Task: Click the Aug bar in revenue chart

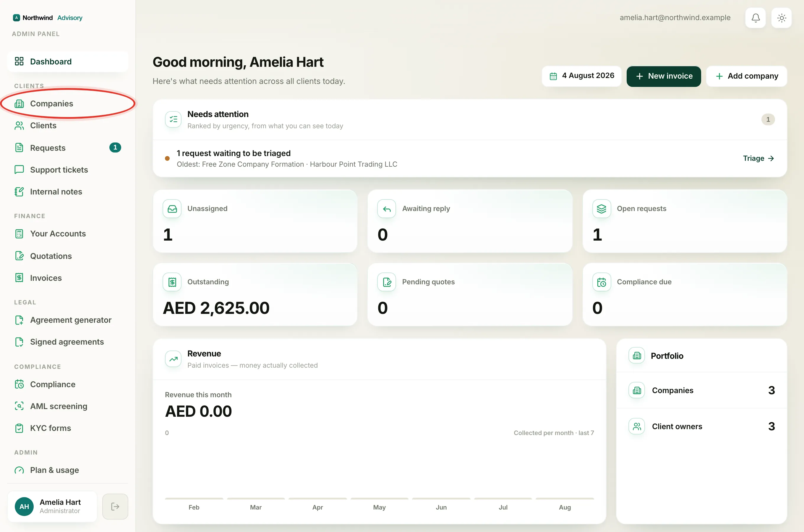Action: (x=565, y=498)
